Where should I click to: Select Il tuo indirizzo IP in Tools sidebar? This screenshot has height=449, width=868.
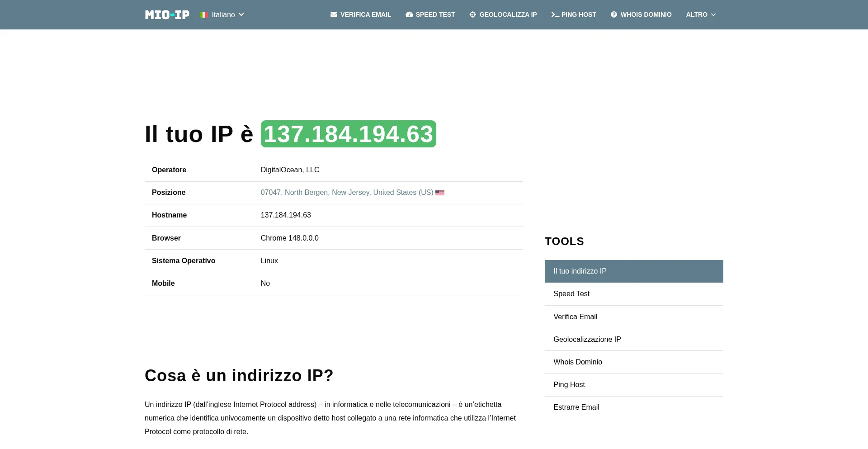634,271
